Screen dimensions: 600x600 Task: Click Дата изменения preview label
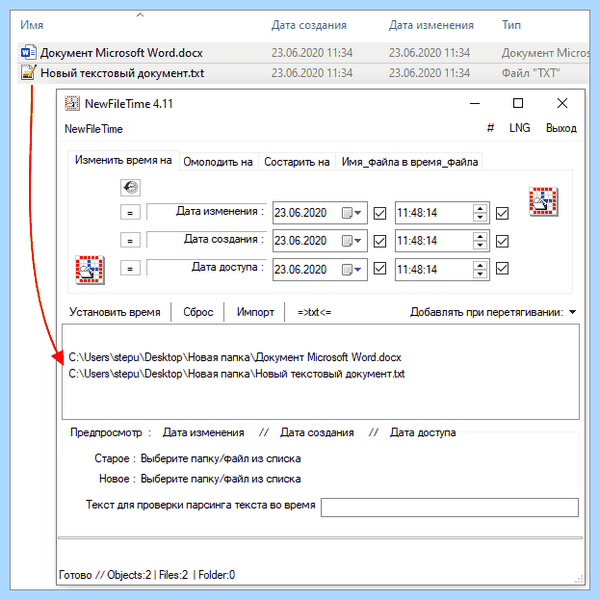click(x=203, y=432)
